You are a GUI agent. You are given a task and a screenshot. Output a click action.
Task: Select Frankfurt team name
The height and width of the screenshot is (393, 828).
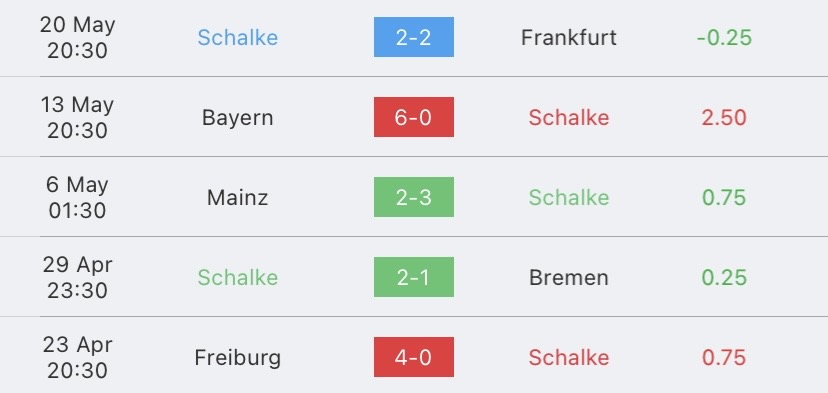point(569,38)
